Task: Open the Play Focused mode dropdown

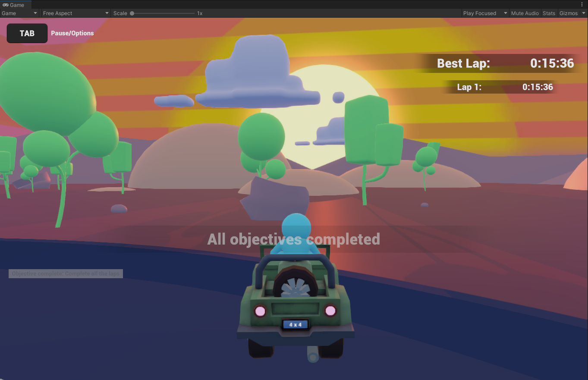Action: (x=479, y=13)
